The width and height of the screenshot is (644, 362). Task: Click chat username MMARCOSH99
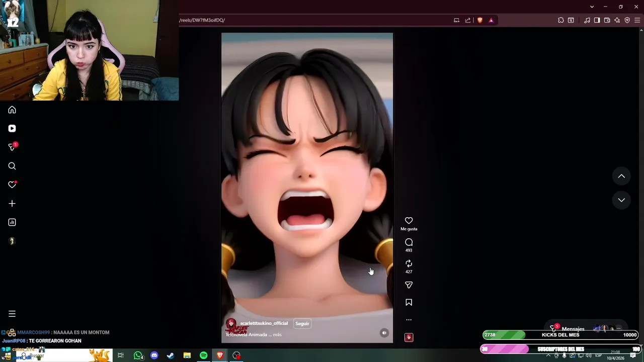click(x=33, y=332)
